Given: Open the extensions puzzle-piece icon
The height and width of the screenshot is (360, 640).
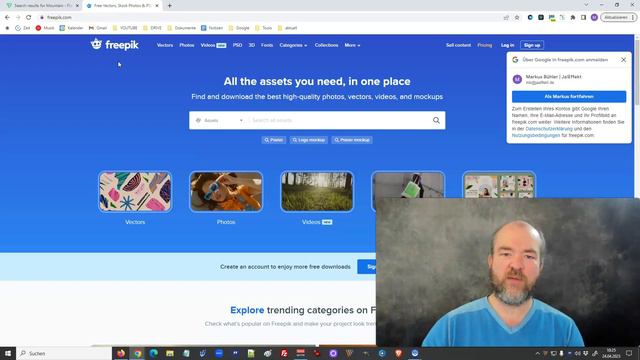Looking at the screenshot, I should click(573, 18).
